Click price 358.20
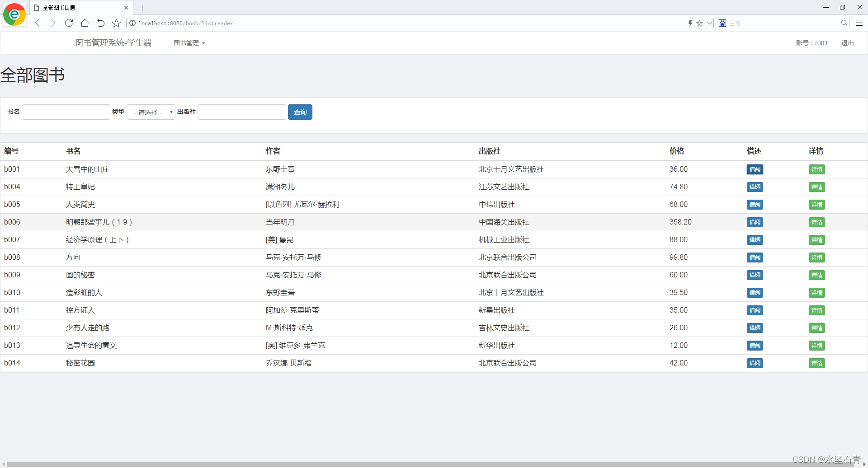 pyautogui.click(x=680, y=222)
